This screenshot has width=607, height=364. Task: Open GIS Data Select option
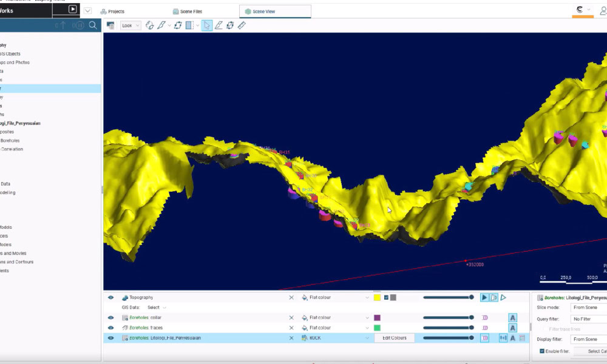(x=154, y=308)
